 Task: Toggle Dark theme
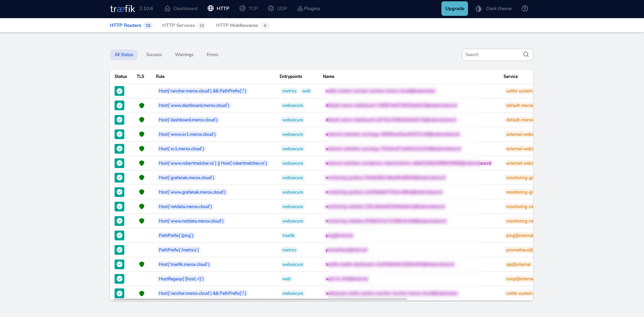pyautogui.click(x=493, y=8)
